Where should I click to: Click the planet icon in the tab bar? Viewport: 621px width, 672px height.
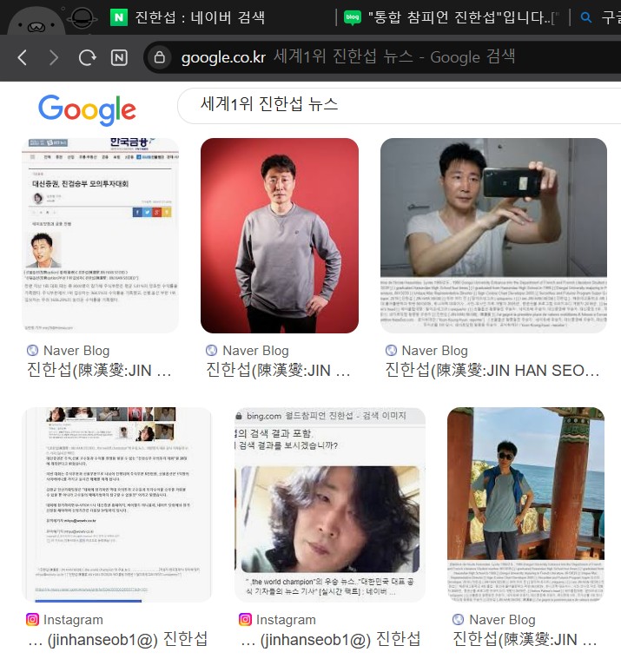coord(82,18)
